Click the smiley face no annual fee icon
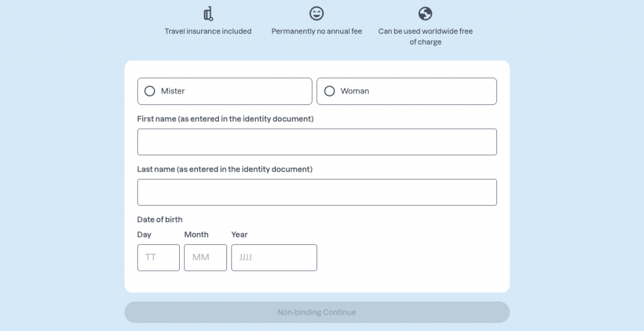This screenshot has width=644, height=331. tap(317, 14)
